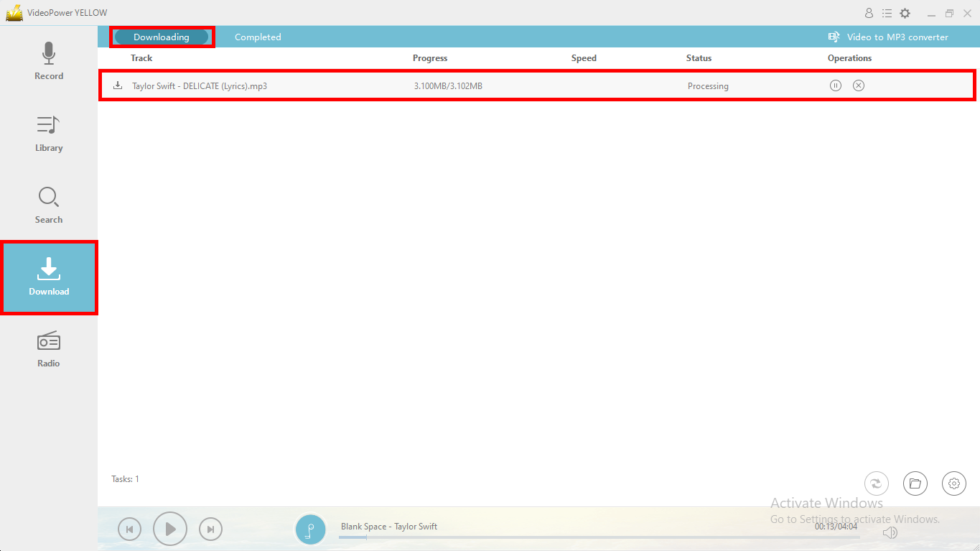The image size is (980, 551).
Task: Switch to the Completed tab
Action: pyautogui.click(x=258, y=37)
